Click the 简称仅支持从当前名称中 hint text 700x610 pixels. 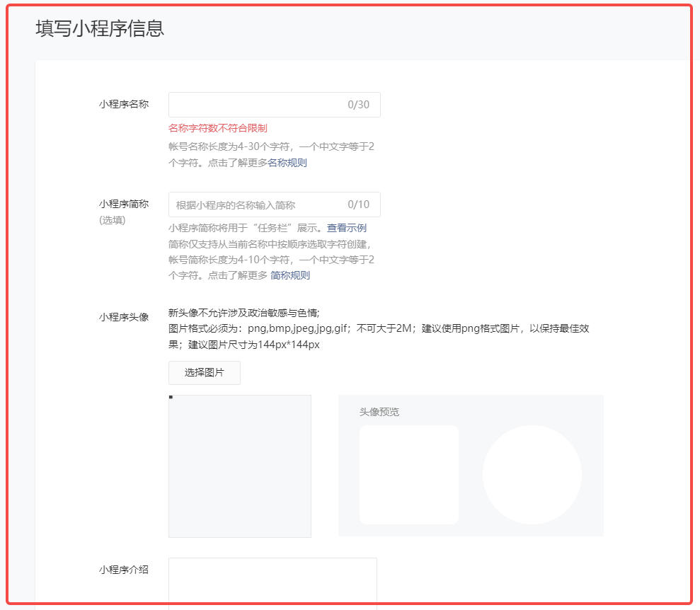270,244
